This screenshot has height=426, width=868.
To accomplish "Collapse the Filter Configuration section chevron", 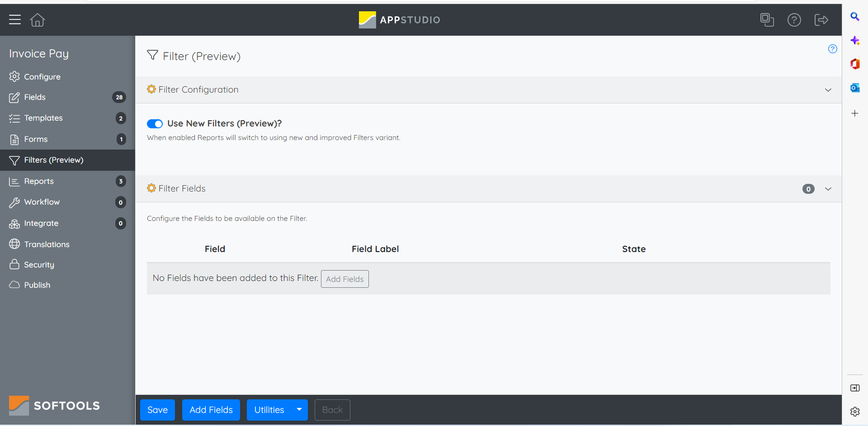I will click(x=828, y=90).
